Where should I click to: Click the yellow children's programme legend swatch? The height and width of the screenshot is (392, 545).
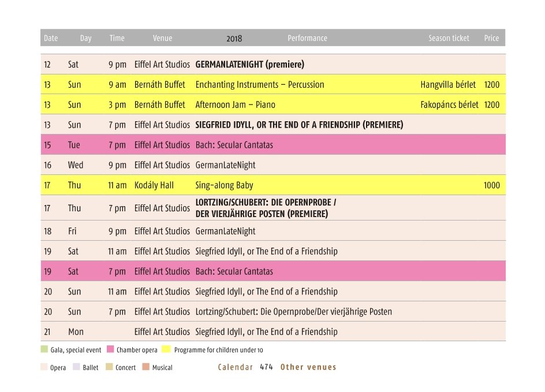tap(166, 349)
